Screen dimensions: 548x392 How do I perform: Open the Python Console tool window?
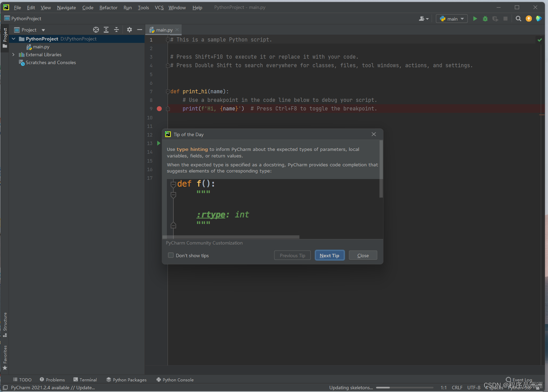(x=175, y=380)
